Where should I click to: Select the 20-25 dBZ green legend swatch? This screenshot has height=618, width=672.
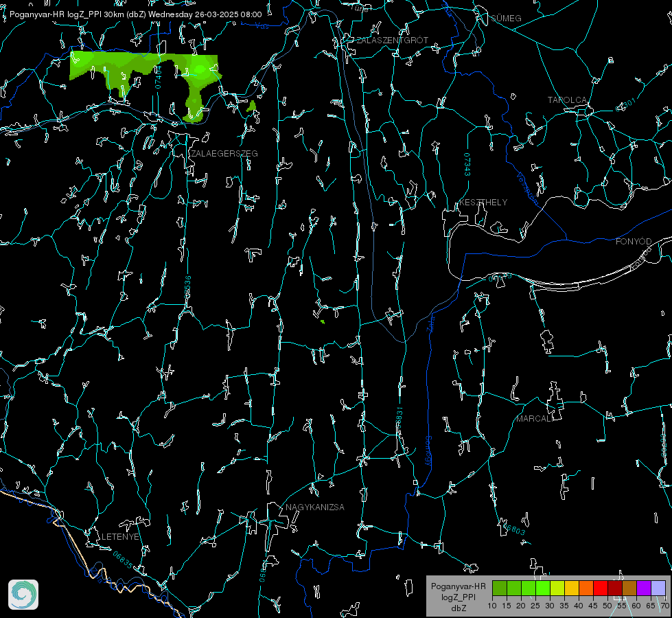[x=529, y=588]
